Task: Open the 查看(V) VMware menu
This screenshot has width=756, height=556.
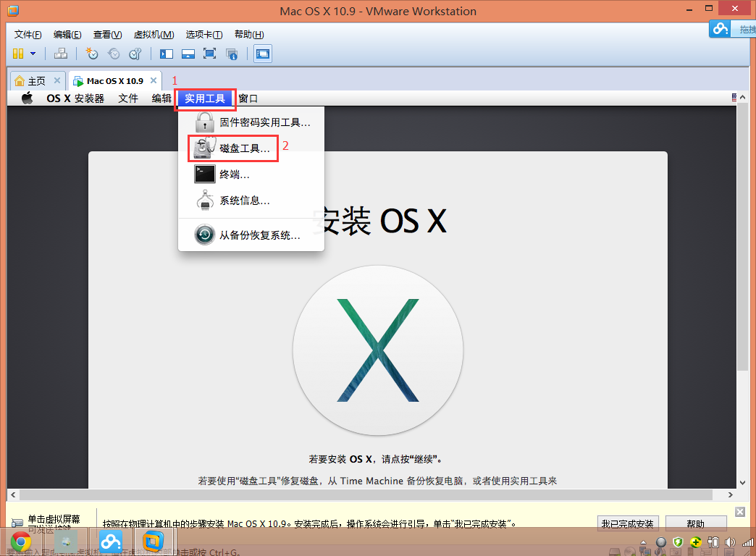Action: [x=107, y=35]
